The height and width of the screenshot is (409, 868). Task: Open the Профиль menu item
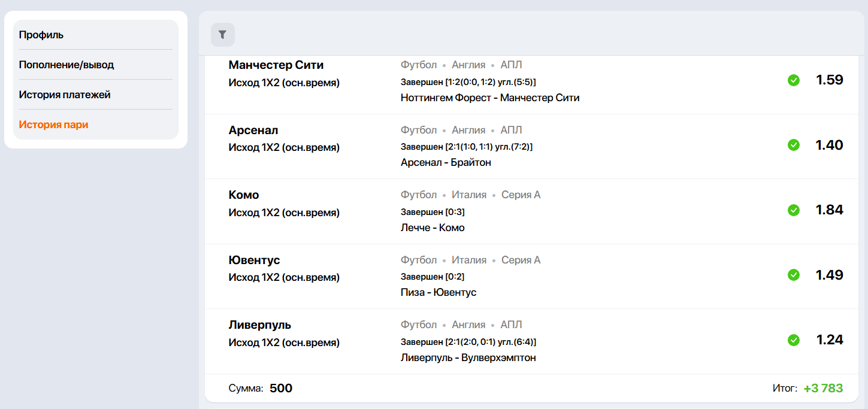[41, 35]
